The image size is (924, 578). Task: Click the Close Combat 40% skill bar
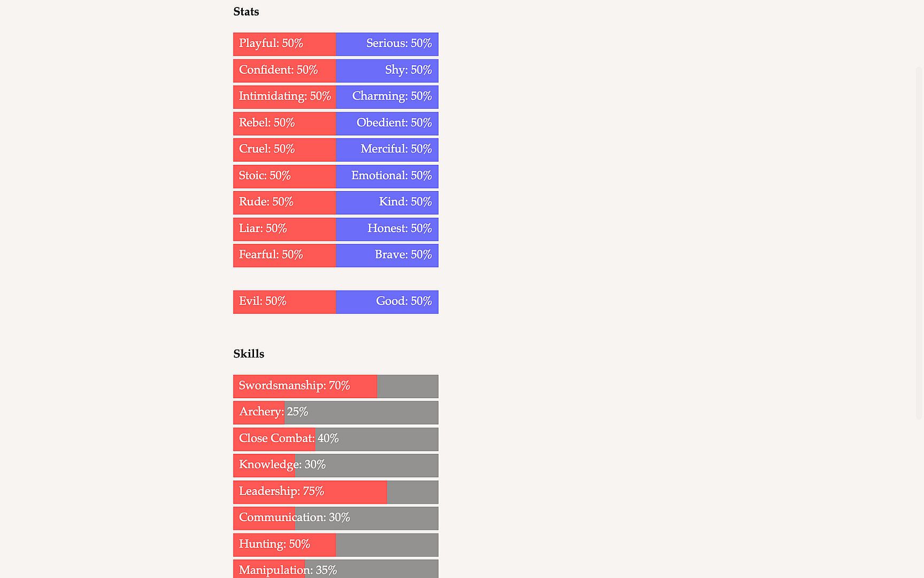click(336, 439)
